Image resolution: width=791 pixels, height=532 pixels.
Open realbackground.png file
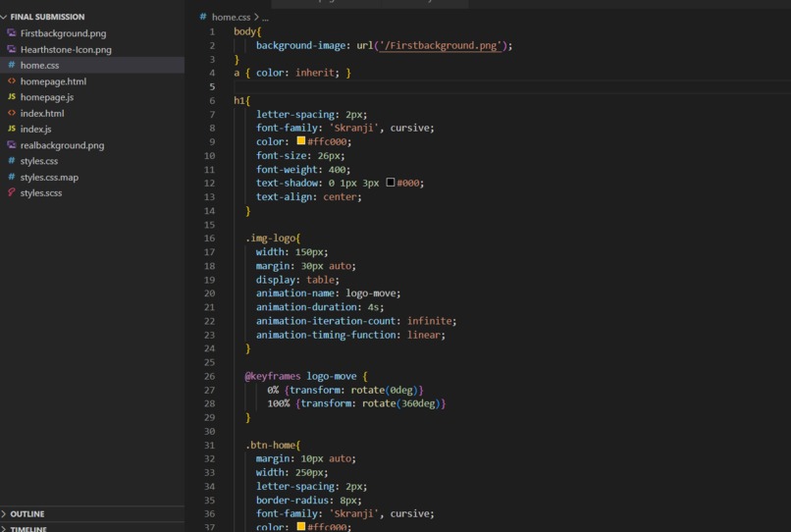coord(62,145)
